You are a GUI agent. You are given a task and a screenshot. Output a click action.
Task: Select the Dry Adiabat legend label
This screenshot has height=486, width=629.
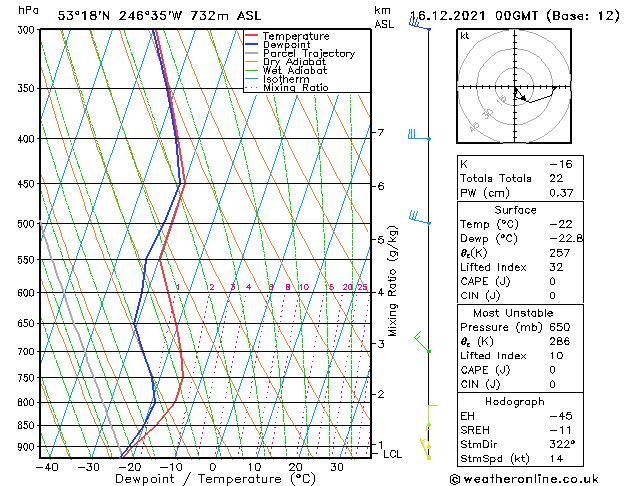click(x=294, y=62)
